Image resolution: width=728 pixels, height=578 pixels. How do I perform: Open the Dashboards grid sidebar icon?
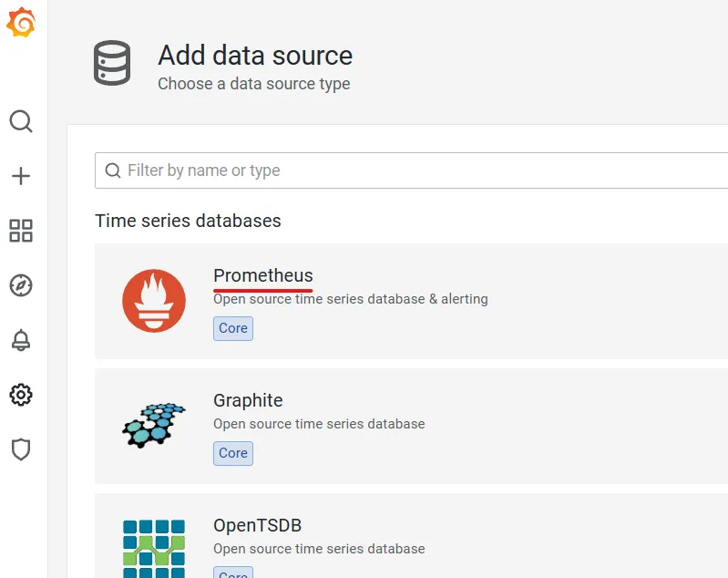[x=21, y=231]
